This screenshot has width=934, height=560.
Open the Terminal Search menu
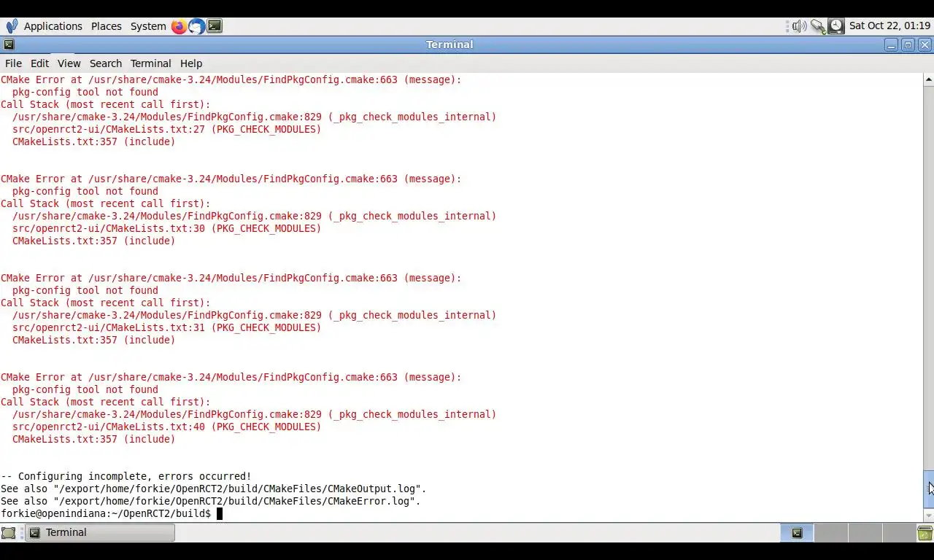(x=106, y=63)
